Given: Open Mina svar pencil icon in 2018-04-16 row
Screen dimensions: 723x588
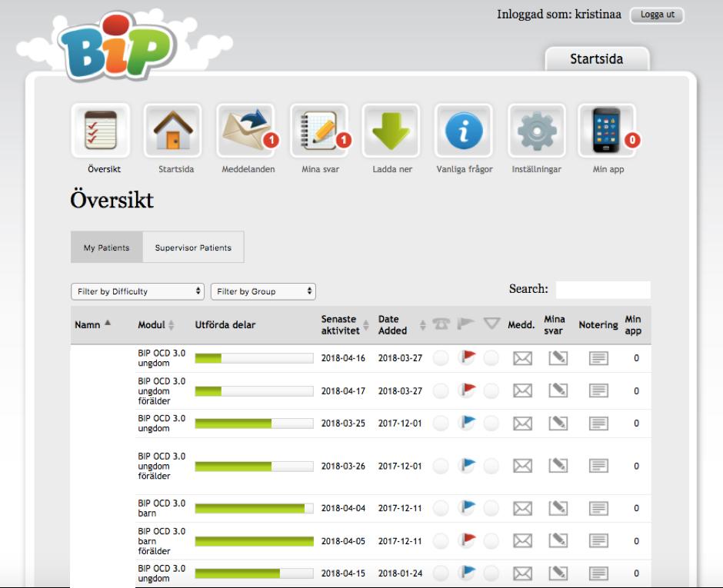Looking at the screenshot, I should coord(558,357).
